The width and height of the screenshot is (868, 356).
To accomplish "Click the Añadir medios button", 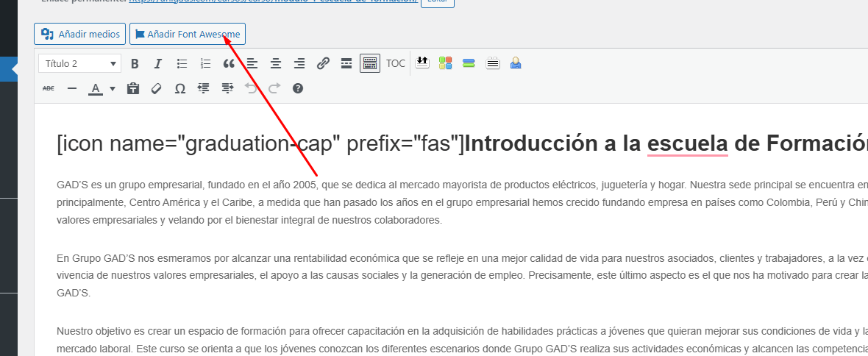I will 79,34.
